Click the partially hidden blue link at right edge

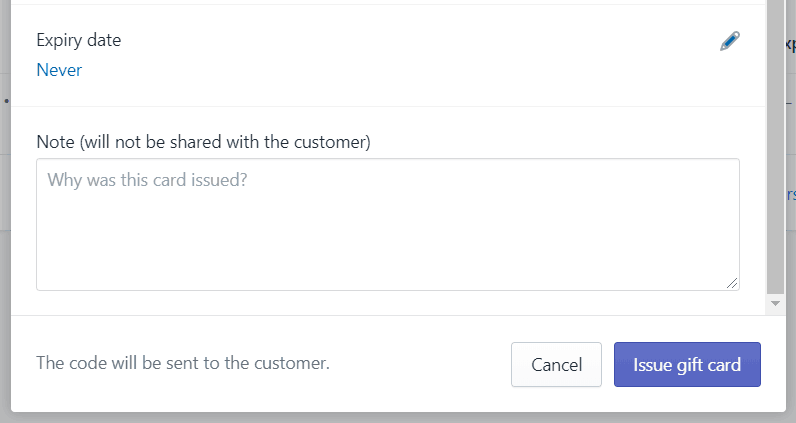(x=791, y=194)
